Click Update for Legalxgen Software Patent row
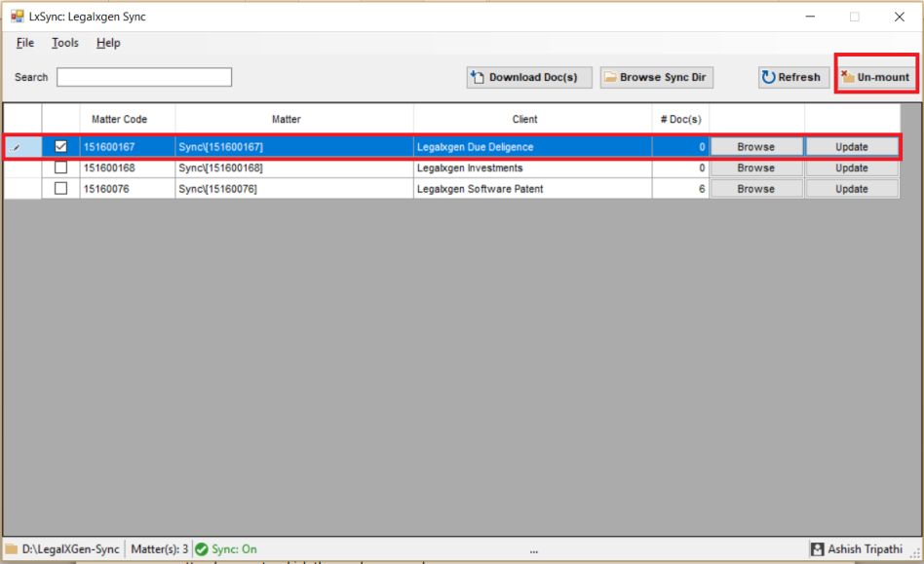The image size is (924, 564). coord(851,189)
